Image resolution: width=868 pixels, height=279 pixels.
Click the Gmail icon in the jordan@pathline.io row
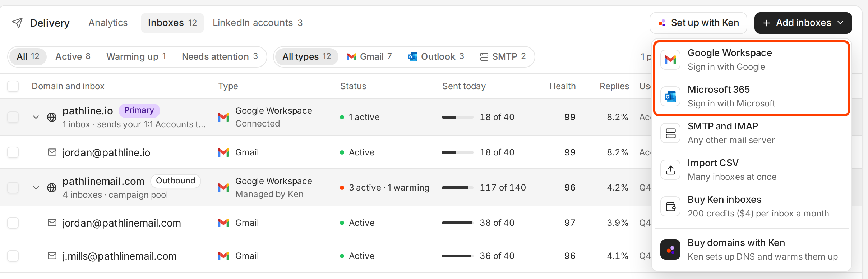coord(223,152)
